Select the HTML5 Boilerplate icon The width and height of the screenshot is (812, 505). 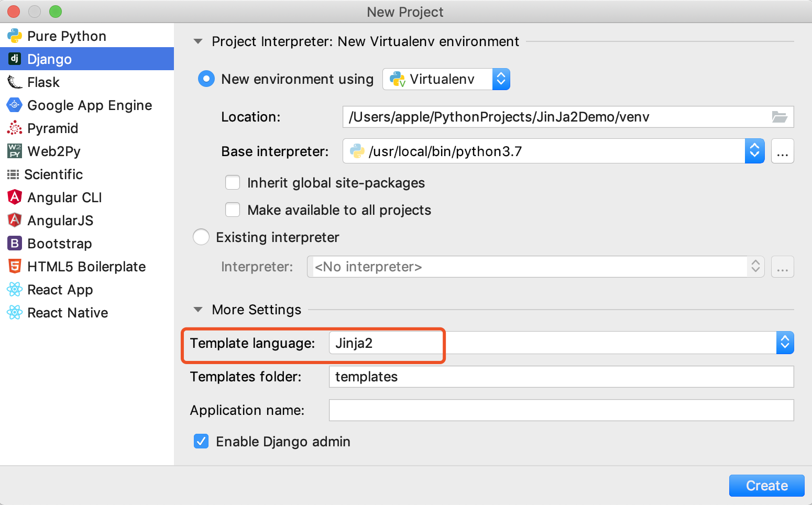pyautogui.click(x=14, y=267)
